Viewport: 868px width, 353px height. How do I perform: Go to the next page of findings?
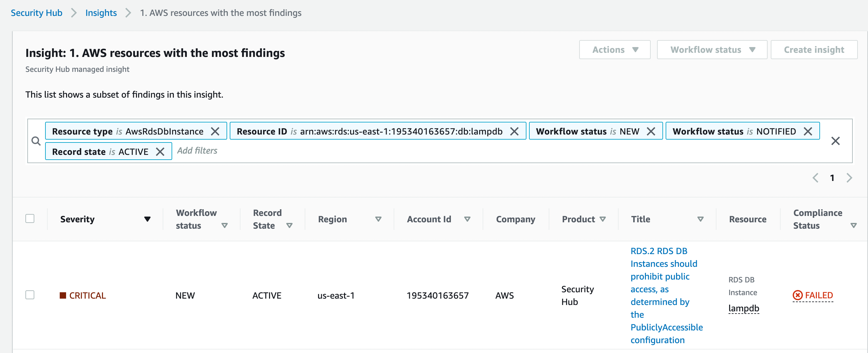point(849,178)
